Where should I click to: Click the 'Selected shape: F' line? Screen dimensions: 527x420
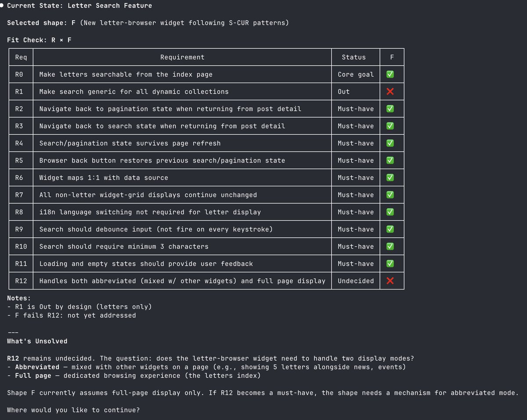pos(148,23)
